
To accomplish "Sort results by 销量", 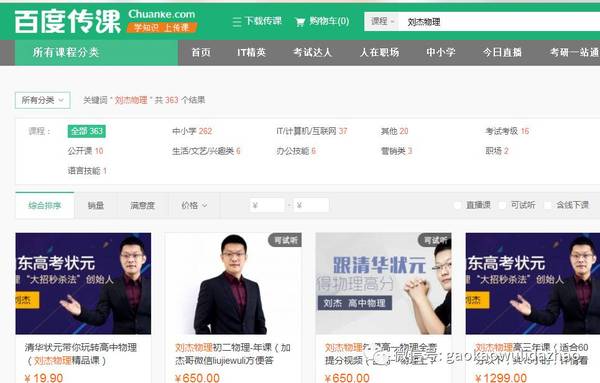I will (x=96, y=205).
